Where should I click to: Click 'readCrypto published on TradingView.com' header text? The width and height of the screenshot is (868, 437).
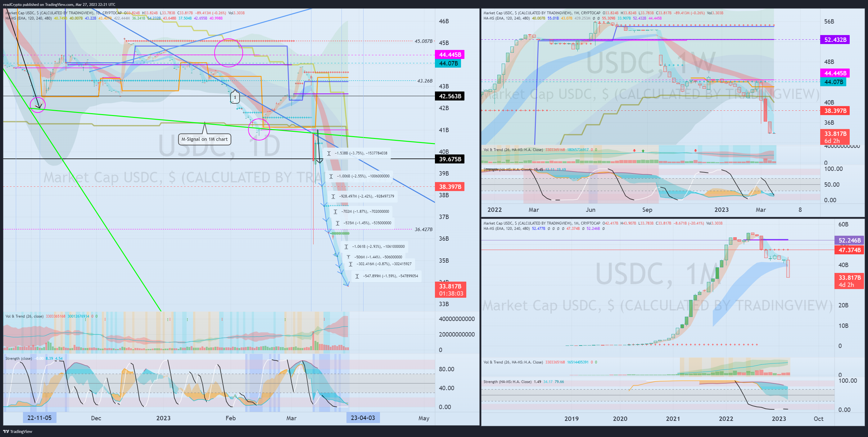pyautogui.click(x=38, y=4)
